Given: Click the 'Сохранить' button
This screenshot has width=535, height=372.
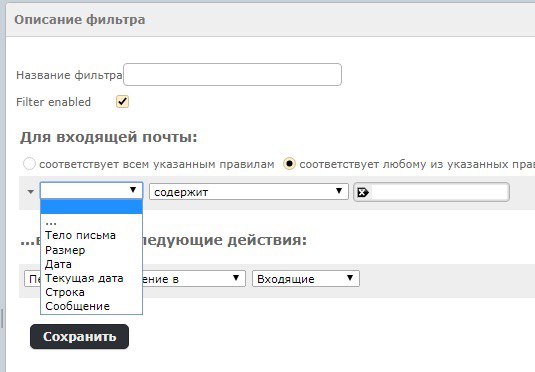Looking at the screenshot, I should pyautogui.click(x=79, y=337).
